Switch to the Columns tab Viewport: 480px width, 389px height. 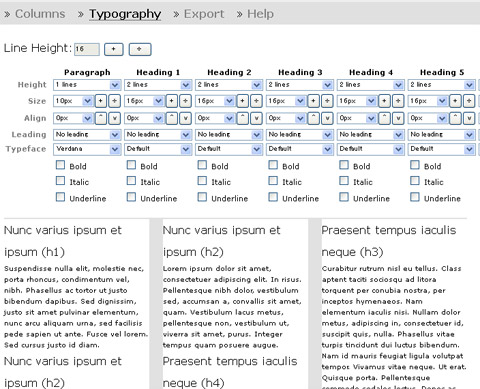(40, 14)
